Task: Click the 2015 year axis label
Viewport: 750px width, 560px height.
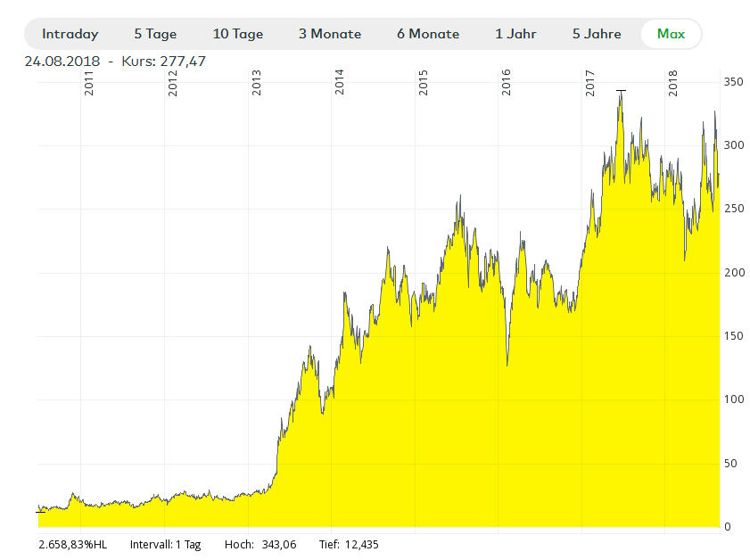Action: tap(423, 83)
